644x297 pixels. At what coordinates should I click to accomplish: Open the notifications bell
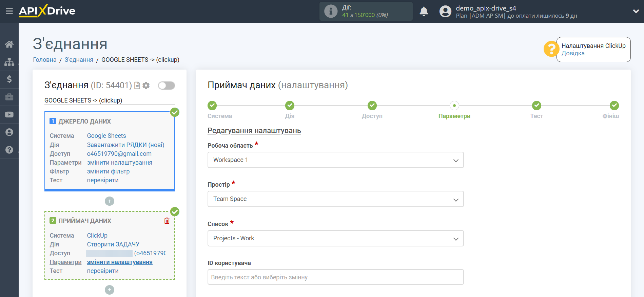click(x=424, y=11)
